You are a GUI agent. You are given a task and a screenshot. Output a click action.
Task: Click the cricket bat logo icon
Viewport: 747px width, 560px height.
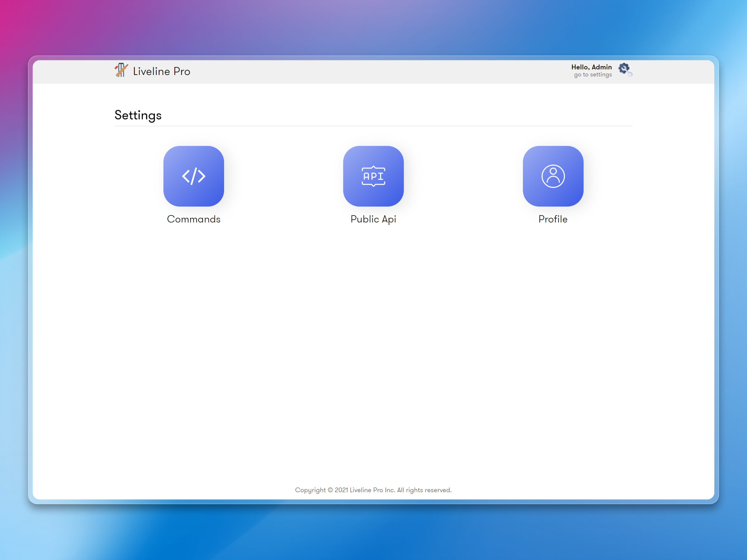[122, 71]
